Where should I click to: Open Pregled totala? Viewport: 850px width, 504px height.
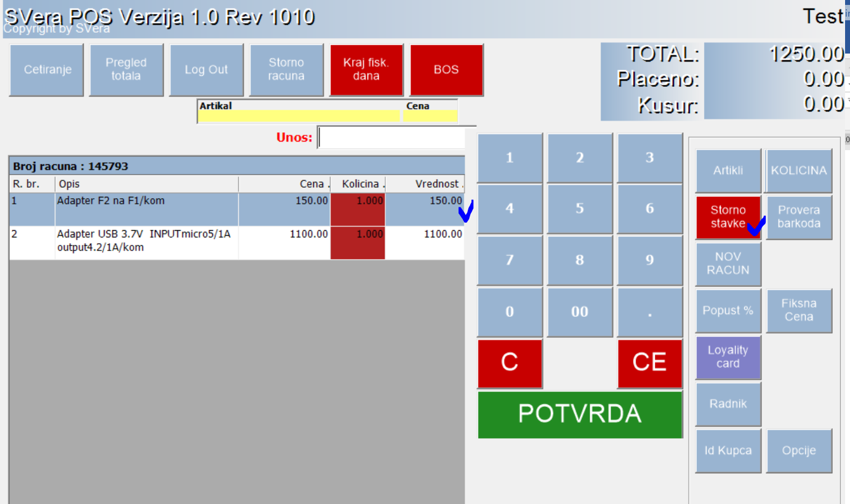126,70
